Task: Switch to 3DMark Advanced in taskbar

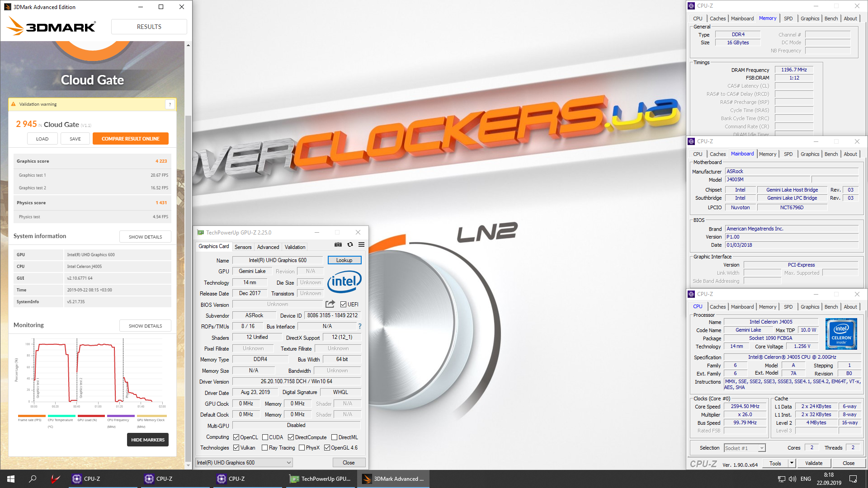Action: click(x=393, y=479)
